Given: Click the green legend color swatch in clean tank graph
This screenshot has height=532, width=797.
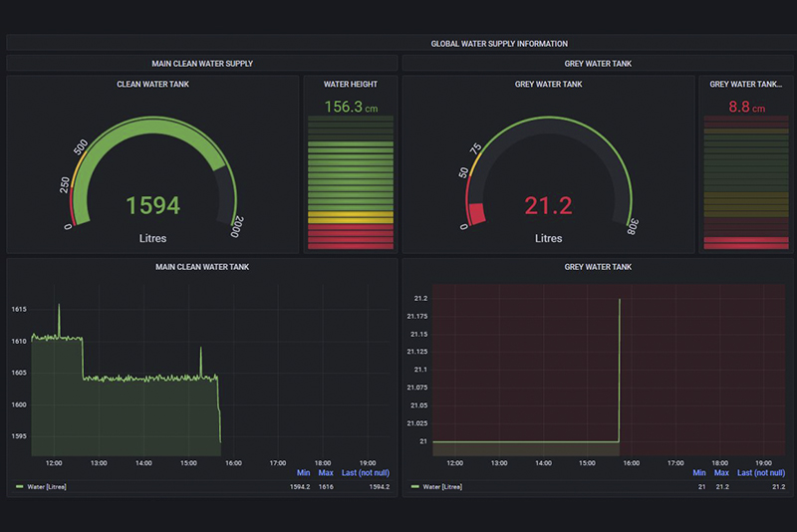Looking at the screenshot, I should [x=20, y=487].
